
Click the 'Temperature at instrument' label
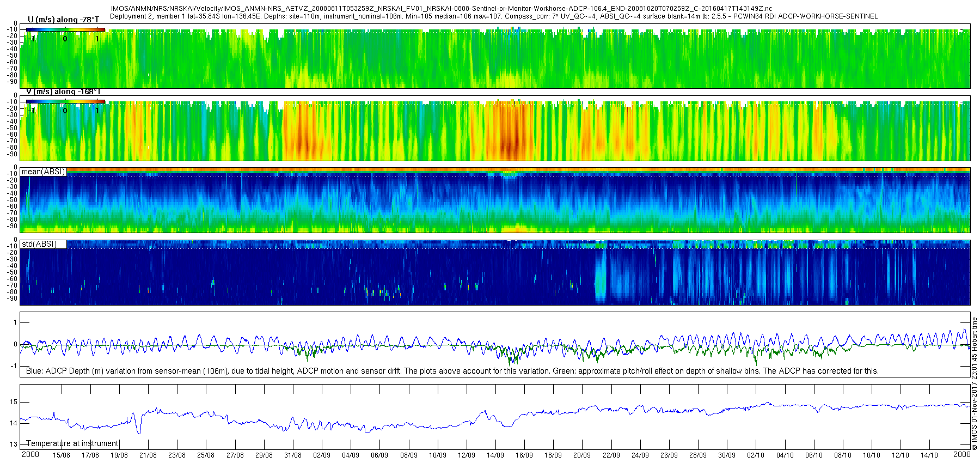[x=72, y=443]
